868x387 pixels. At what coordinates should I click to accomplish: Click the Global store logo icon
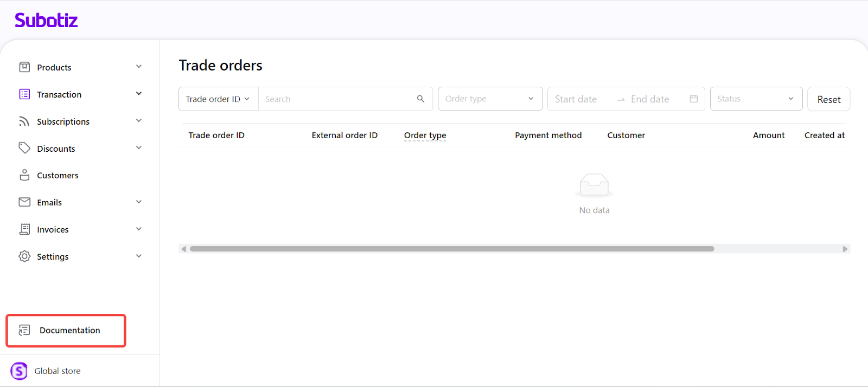(x=19, y=371)
